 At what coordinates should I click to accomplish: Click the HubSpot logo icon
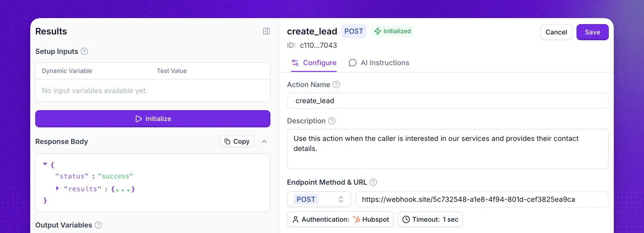357,219
